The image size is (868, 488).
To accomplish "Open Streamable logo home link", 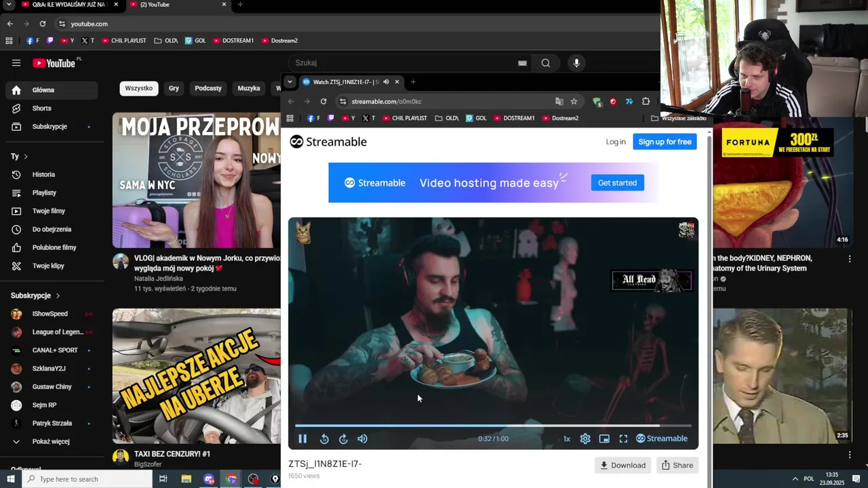I will coord(328,142).
